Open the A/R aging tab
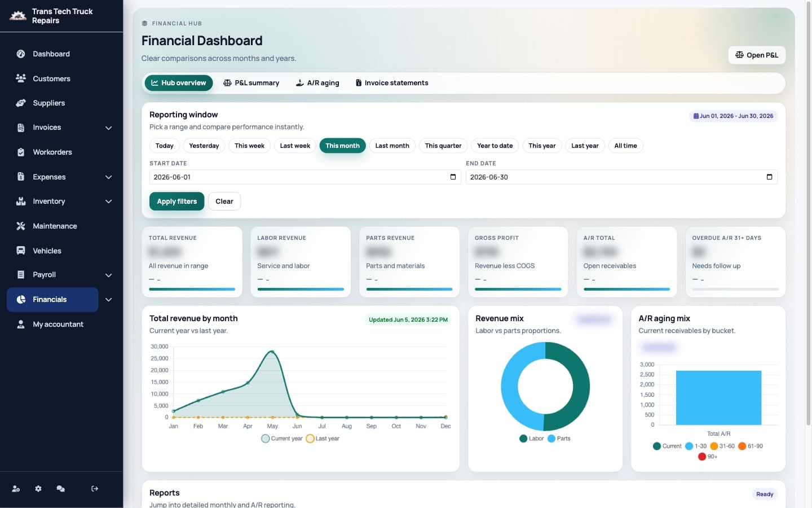The image size is (812, 508). click(317, 83)
